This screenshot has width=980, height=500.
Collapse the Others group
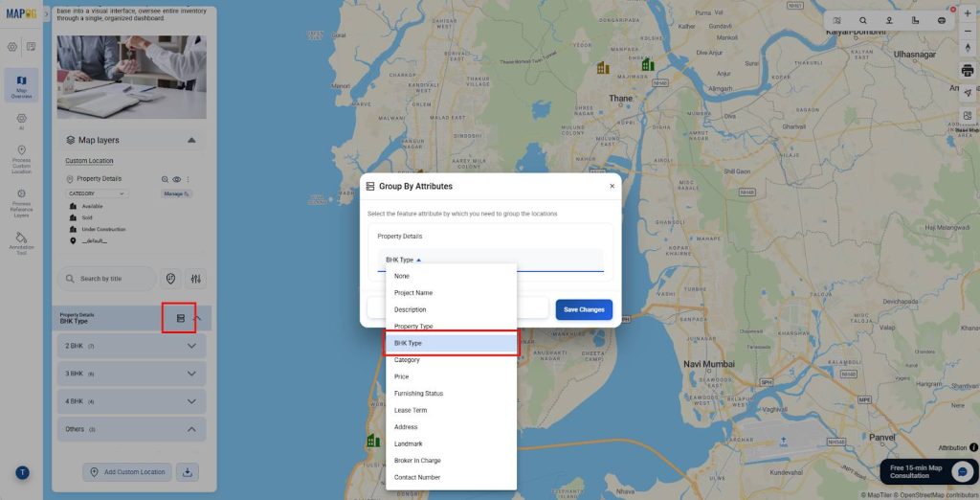(x=131, y=429)
